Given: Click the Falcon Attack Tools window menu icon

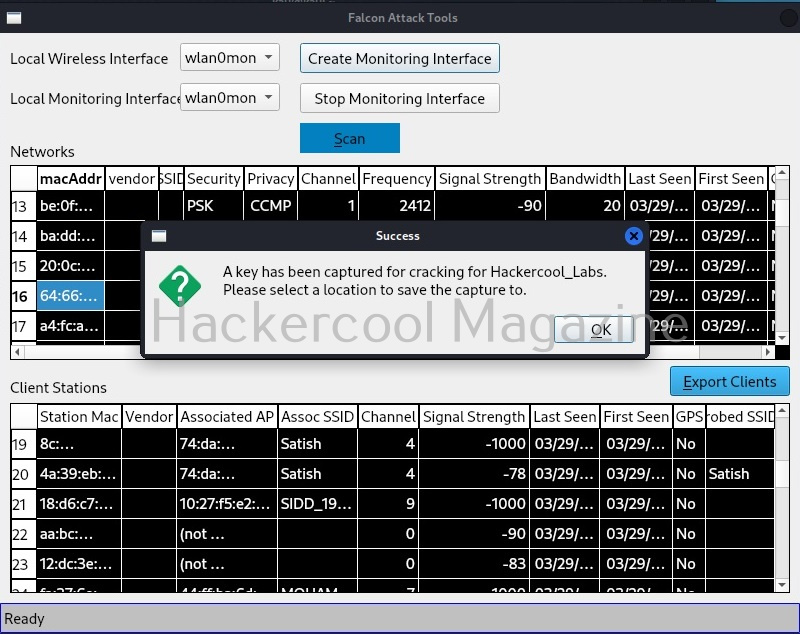Looking at the screenshot, I should (14, 18).
